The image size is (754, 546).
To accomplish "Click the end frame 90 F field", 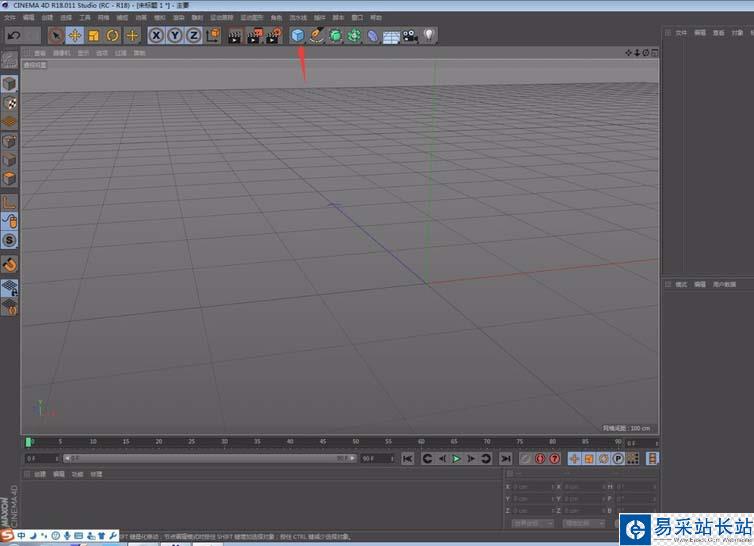I will [x=377, y=459].
